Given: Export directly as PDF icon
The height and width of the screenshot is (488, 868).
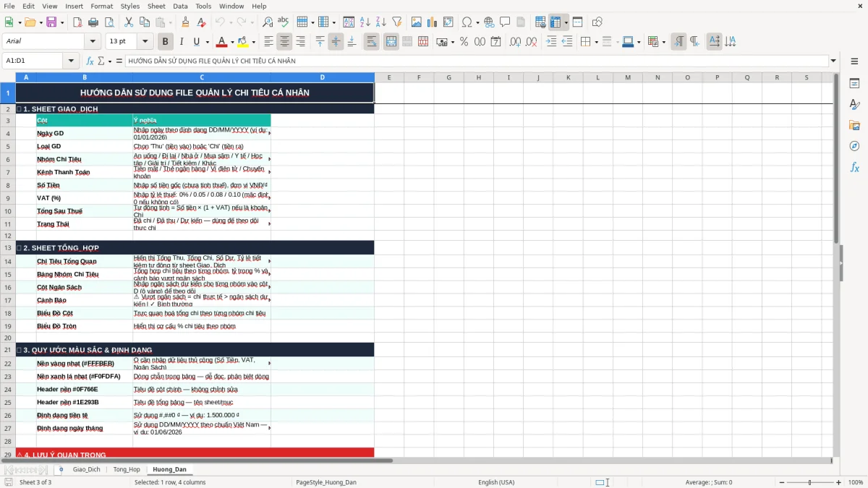Looking at the screenshot, I should tap(77, 22).
